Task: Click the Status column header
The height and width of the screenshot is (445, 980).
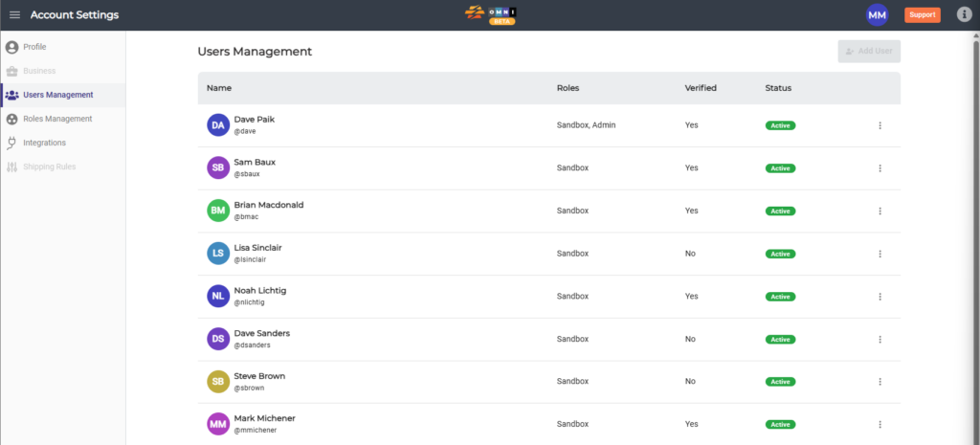Action: [x=778, y=88]
